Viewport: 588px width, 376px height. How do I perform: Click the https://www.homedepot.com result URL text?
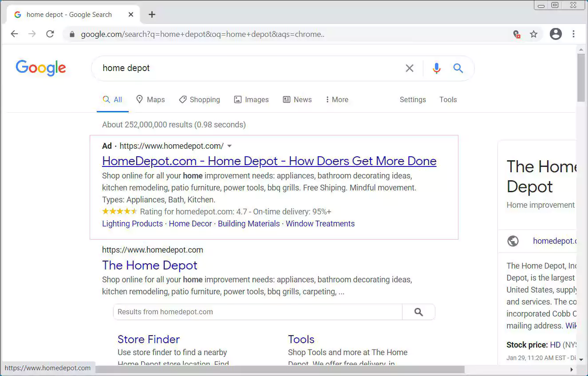(x=153, y=250)
